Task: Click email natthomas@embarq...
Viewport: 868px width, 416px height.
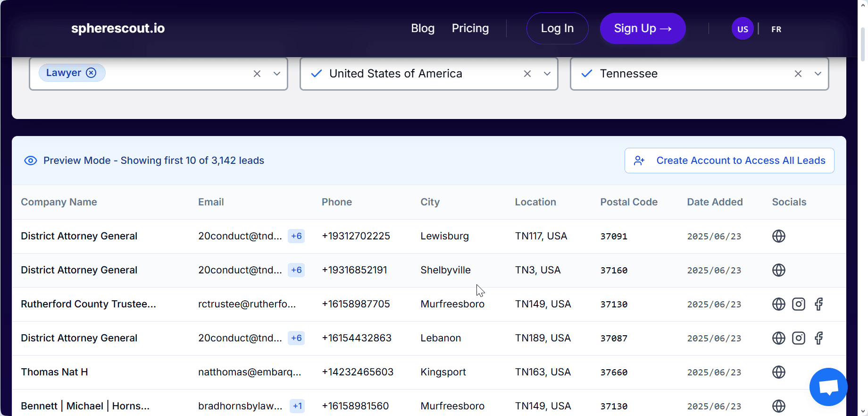Action: [x=250, y=372]
